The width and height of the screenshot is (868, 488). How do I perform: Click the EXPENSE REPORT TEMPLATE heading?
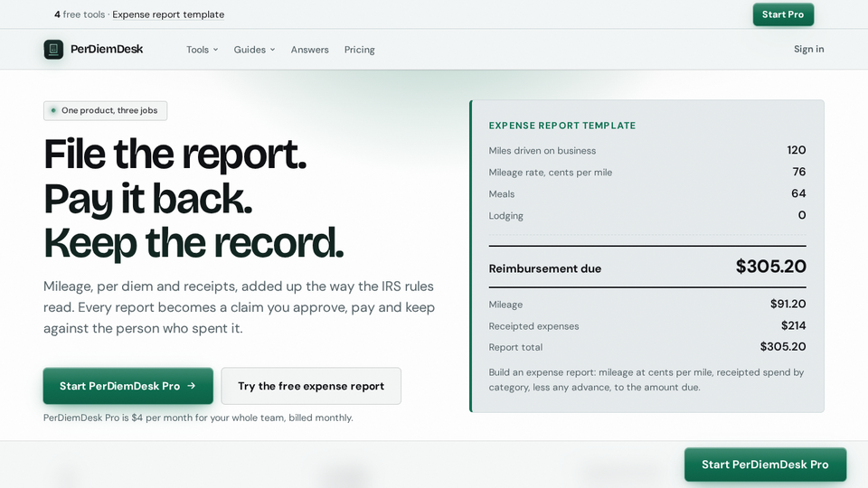point(561,126)
